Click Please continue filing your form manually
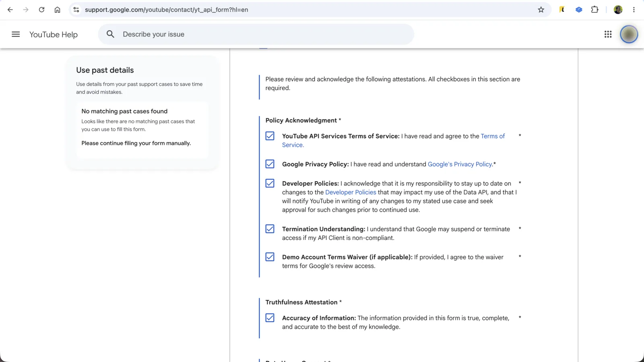644x362 pixels. coord(136,143)
